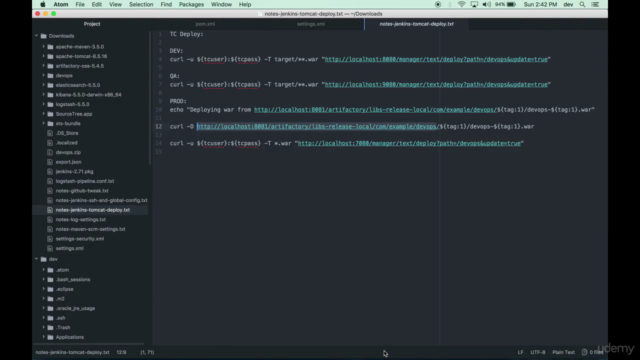Open the Find menu

coord(166,4)
